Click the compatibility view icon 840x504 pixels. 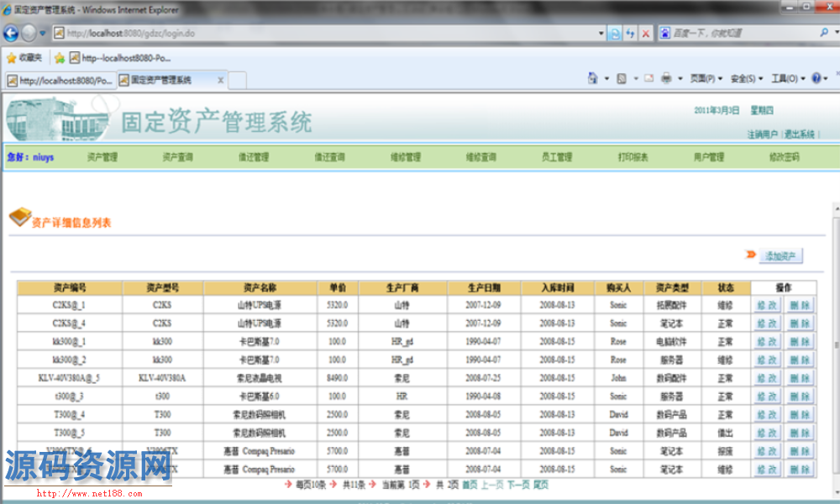click(x=615, y=34)
